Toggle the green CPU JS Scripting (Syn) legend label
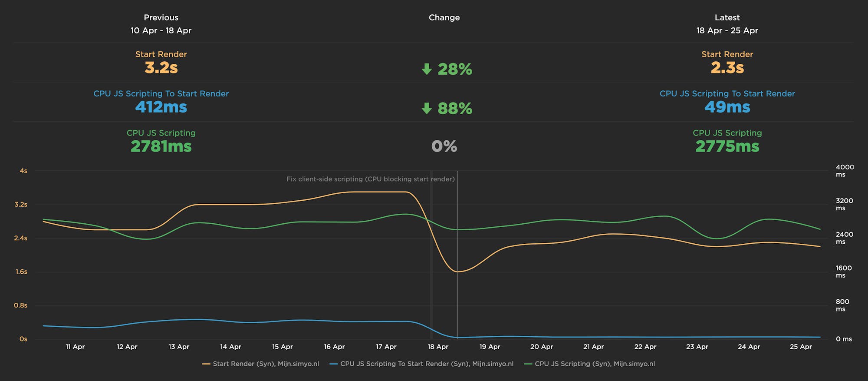The image size is (868, 381). pos(595,364)
